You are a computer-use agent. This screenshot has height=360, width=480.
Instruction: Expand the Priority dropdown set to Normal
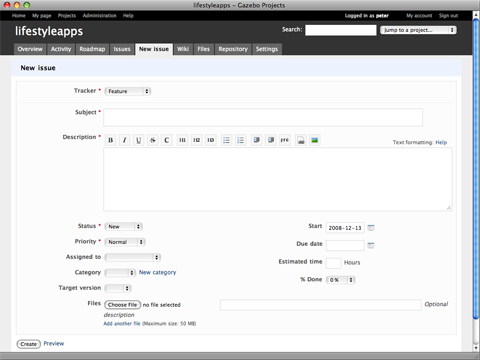coord(125,242)
